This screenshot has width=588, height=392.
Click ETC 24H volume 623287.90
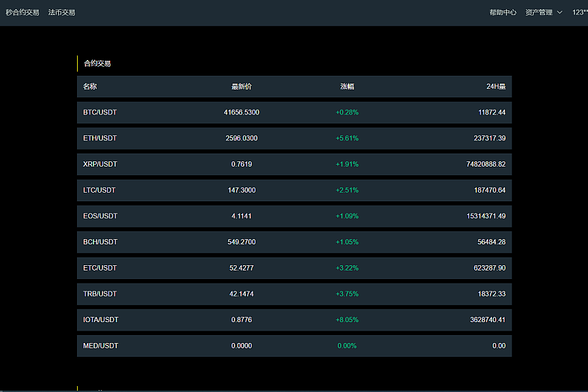490,268
